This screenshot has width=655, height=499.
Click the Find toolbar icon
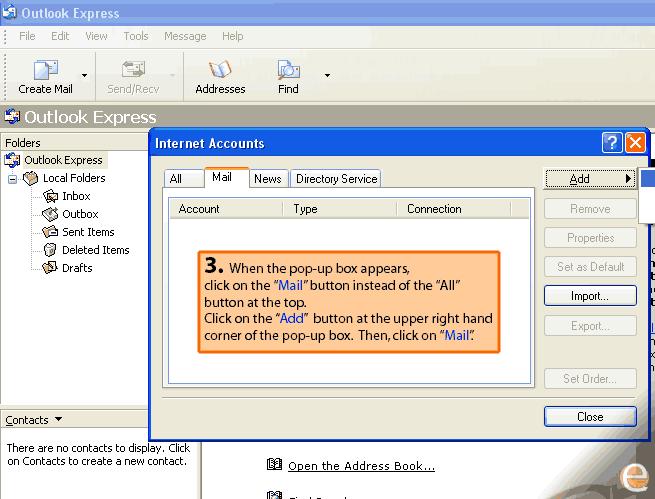pos(288,70)
